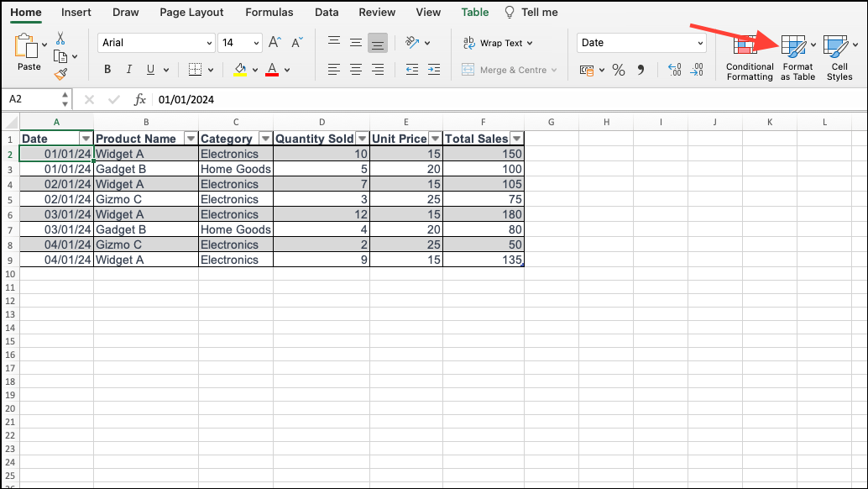Toggle bold formatting

[x=107, y=69]
